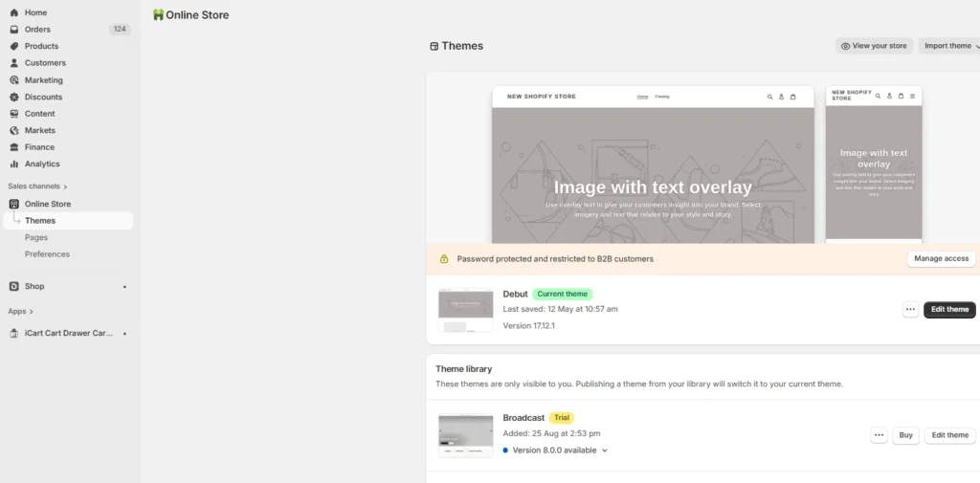Image resolution: width=980 pixels, height=483 pixels.
Task: Click the account icon in desktop theme preview
Action: [781, 97]
